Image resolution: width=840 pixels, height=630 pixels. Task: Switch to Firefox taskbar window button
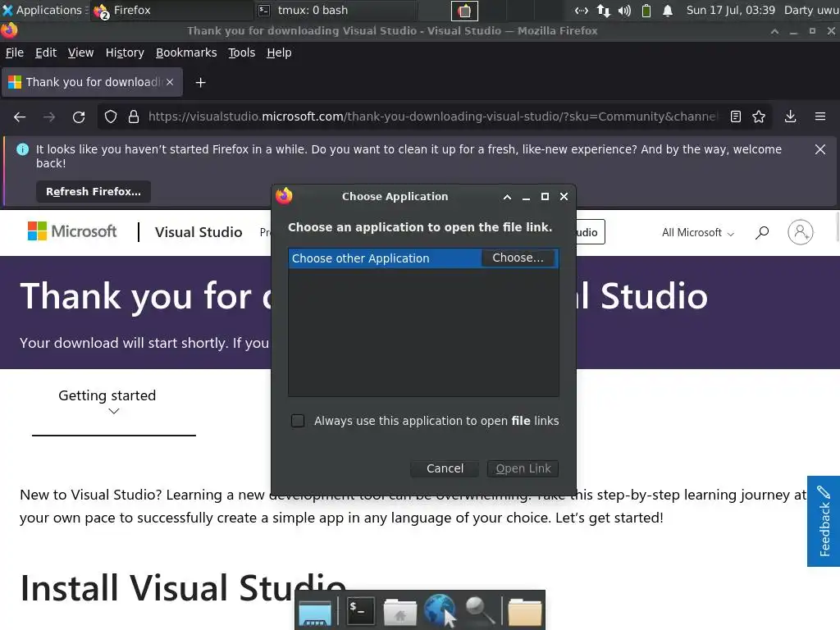(171, 10)
